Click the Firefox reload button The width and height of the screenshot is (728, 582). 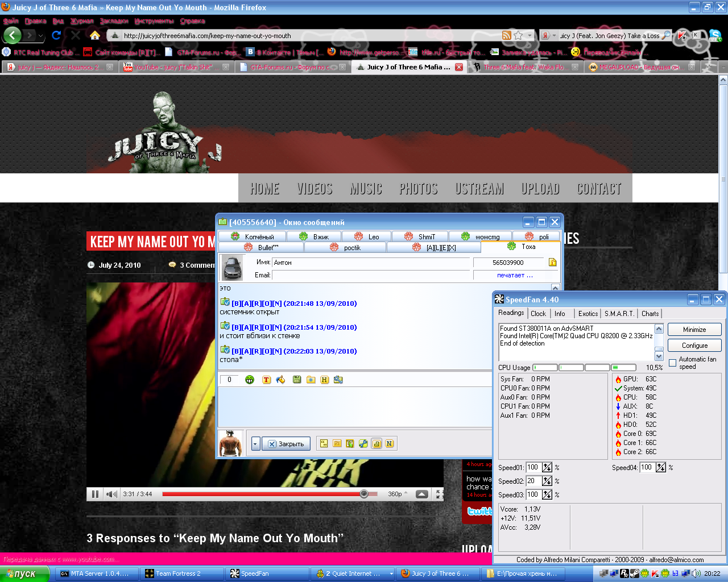(x=56, y=35)
